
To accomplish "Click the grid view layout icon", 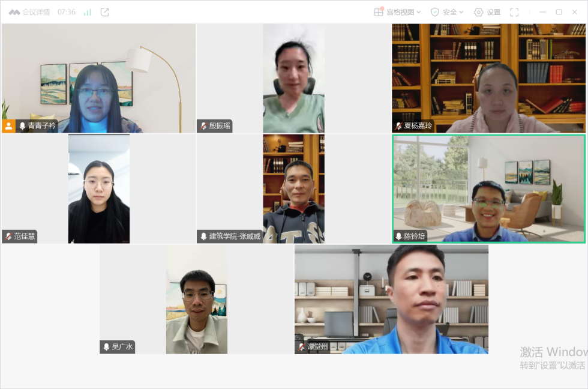I will 379,12.
